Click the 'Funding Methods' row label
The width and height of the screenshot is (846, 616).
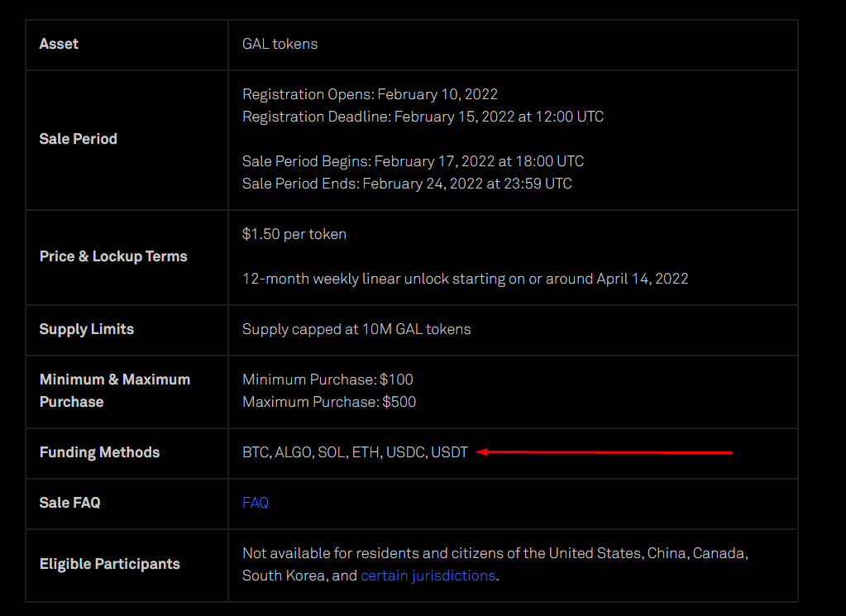point(99,452)
